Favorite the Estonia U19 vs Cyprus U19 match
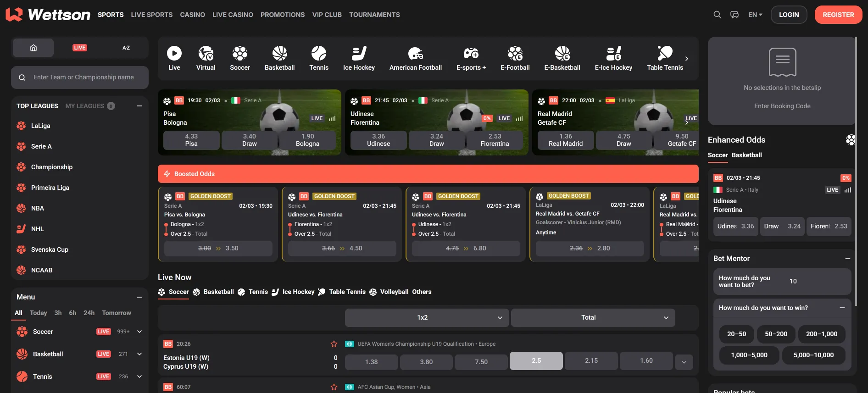Screen dimensions: 868x393 (x=334, y=344)
